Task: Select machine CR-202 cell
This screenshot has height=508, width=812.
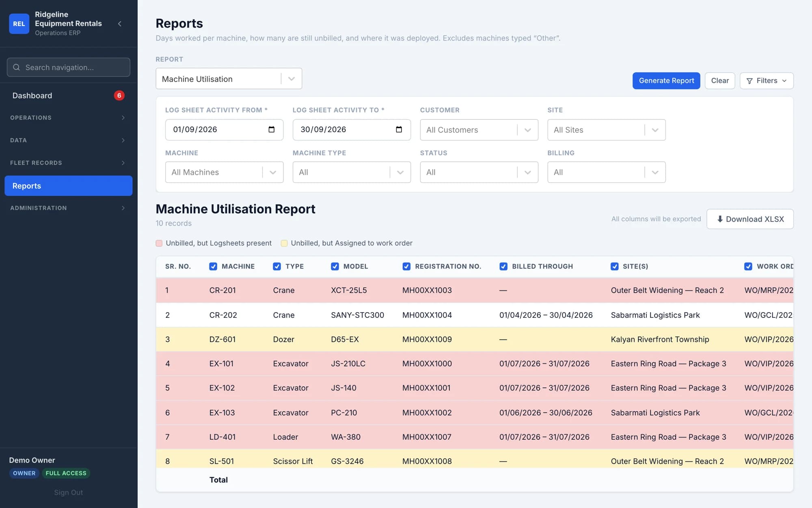Action: pyautogui.click(x=223, y=315)
